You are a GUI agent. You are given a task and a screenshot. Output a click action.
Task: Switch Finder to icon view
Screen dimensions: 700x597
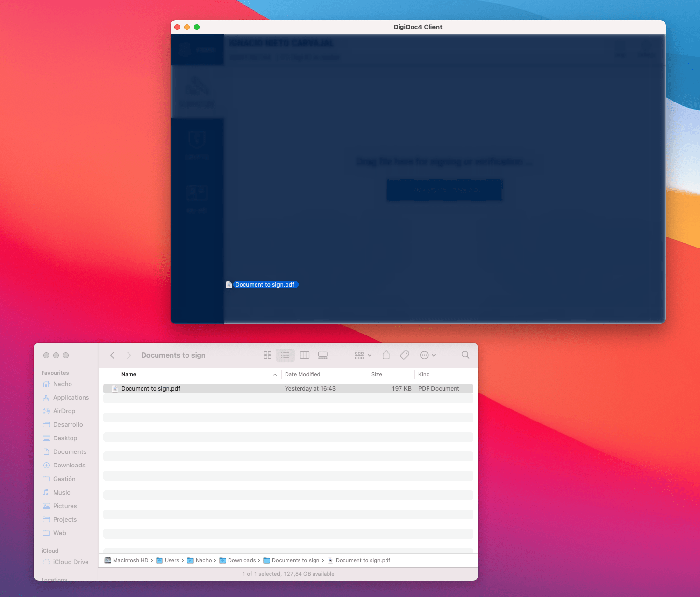pos(267,355)
